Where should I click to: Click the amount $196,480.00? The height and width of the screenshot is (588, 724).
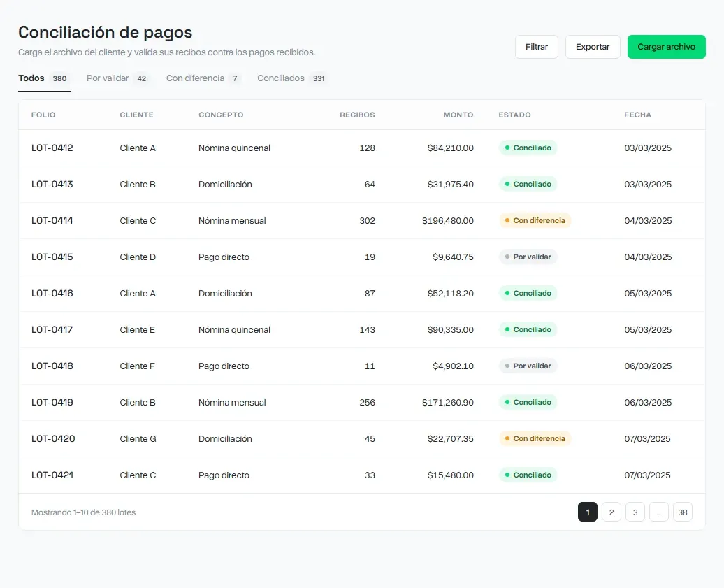(x=447, y=221)
